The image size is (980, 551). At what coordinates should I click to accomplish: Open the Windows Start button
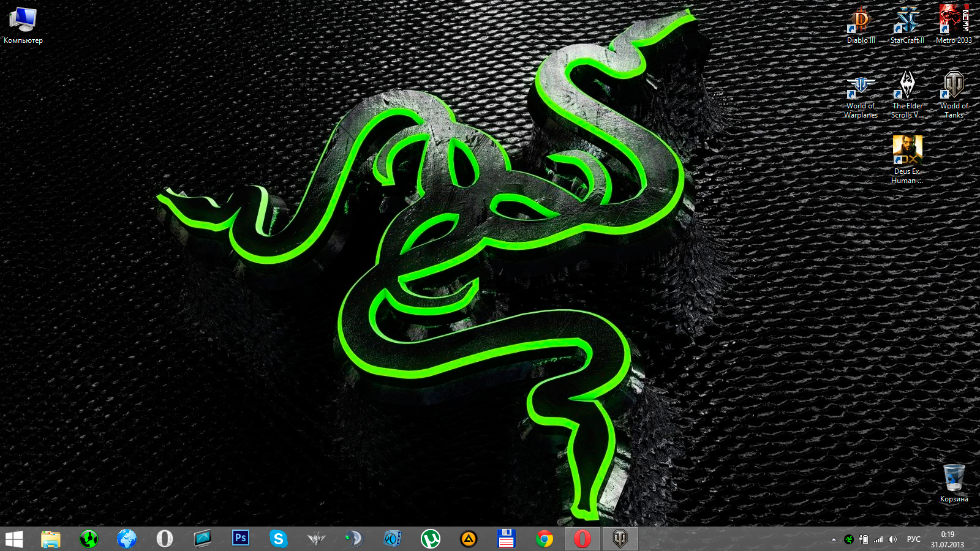click(14, 539)
